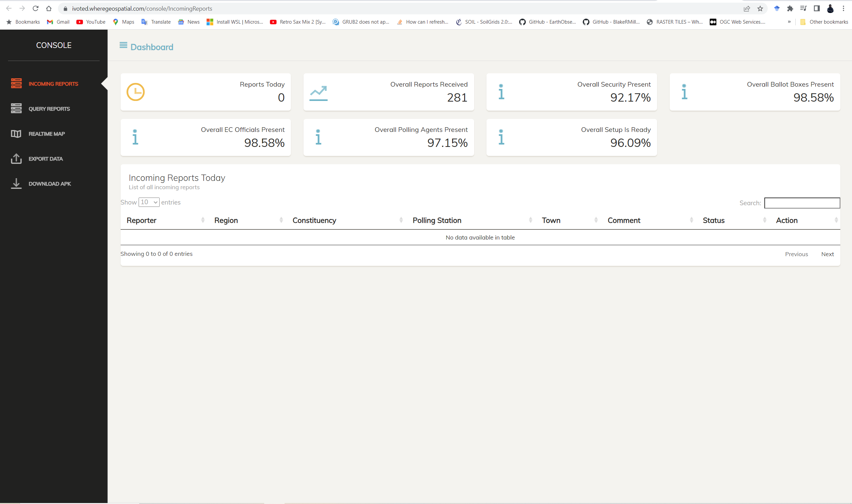Screen dimensions: 852x504
Task: Reload the page with browser refresh button
Action: click(35, 8)
